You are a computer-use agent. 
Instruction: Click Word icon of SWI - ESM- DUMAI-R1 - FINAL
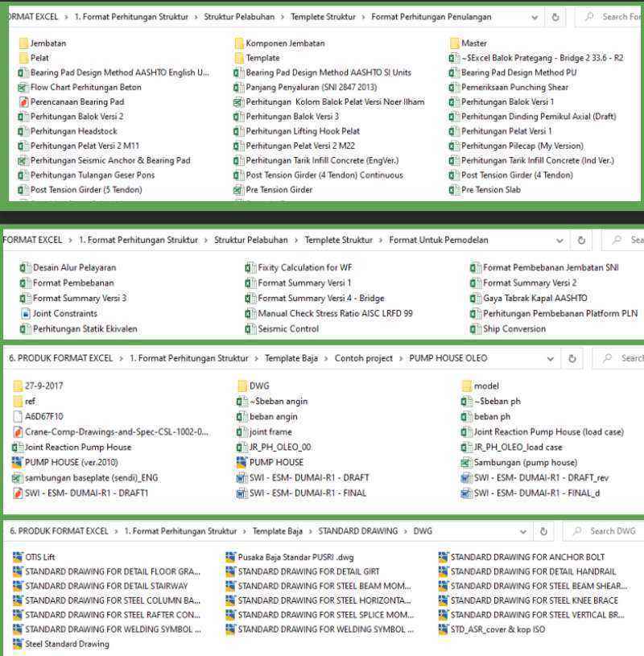[242, 493]
